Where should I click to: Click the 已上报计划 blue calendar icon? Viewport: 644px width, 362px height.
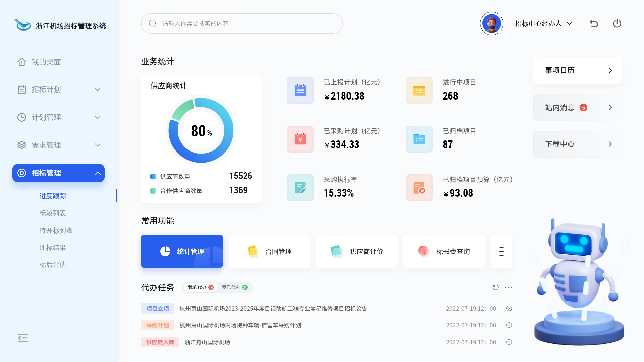tap(300, 90)
